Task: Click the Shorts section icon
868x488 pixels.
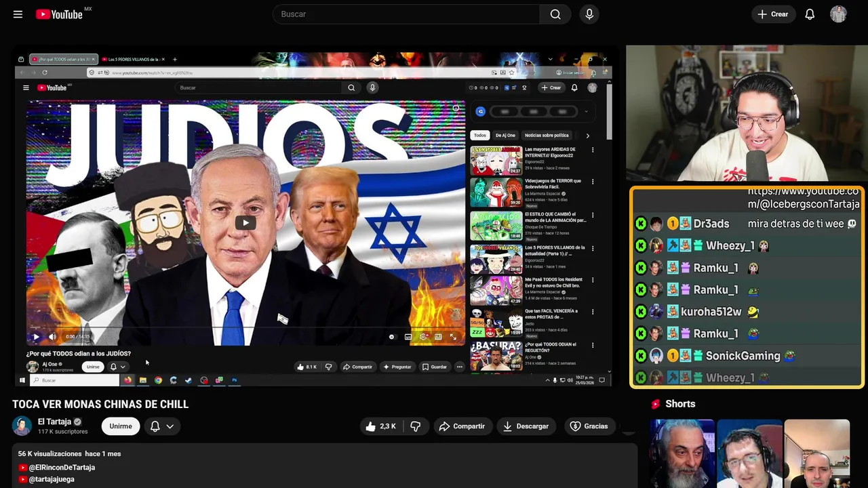Action: tap(656, 404)
